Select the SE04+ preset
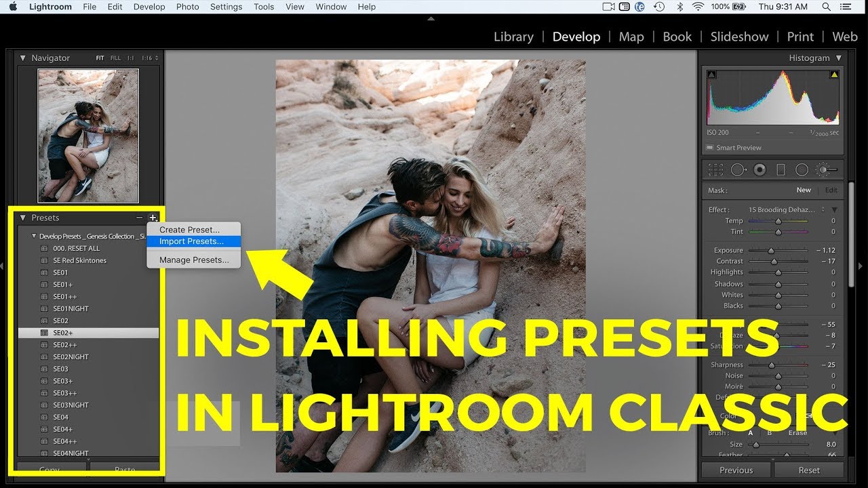 tap(62, 429)
